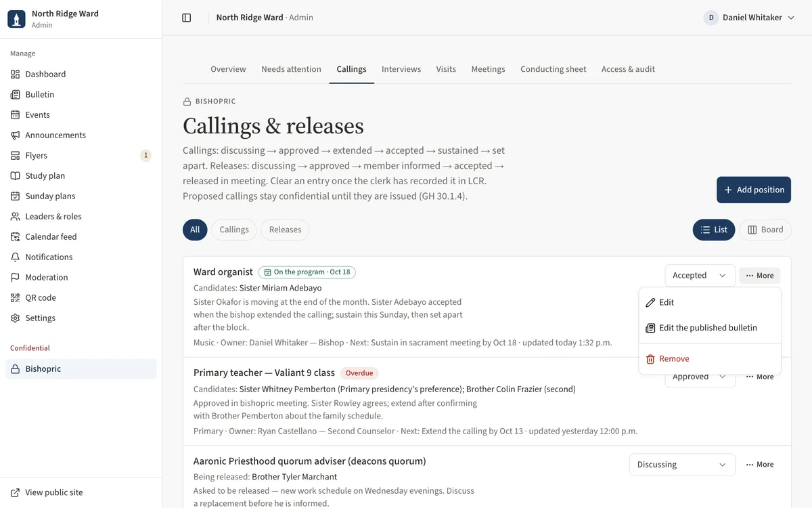
Task: Click candidate Sister Miriam Adebayo
Action: (x=281, y=288)
